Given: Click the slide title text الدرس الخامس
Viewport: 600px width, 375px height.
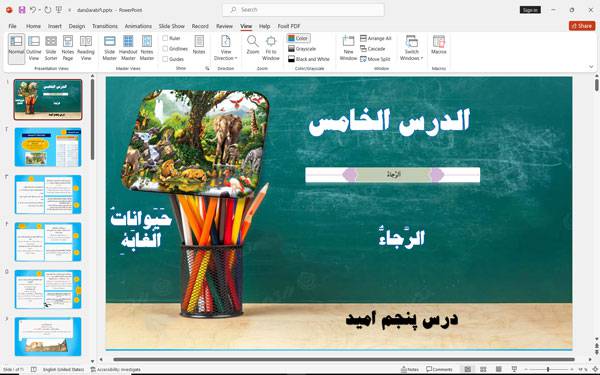Looking at the screenshot, I should tap(389, 122).
